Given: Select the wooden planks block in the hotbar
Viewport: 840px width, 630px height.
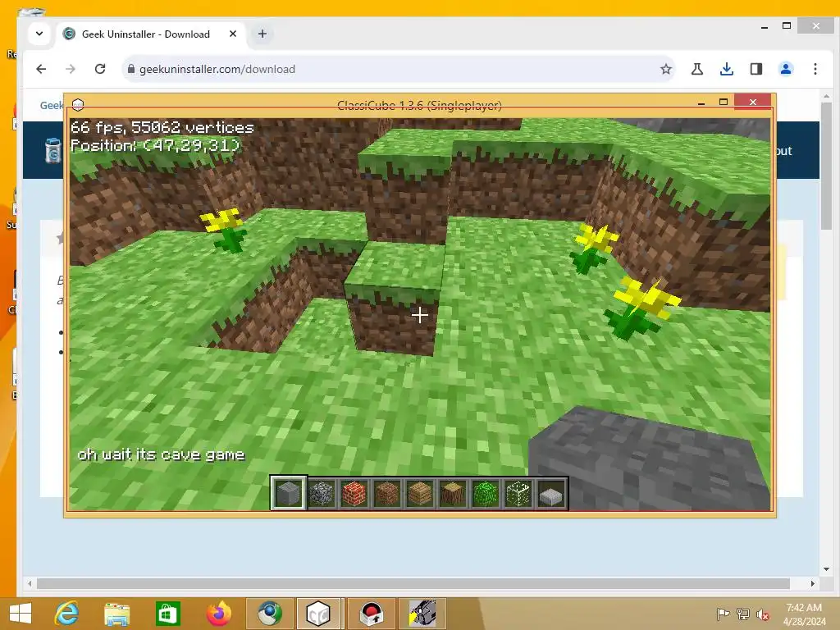Looking at the screenshot, I should pyautogui.click(x=419, y=493).
